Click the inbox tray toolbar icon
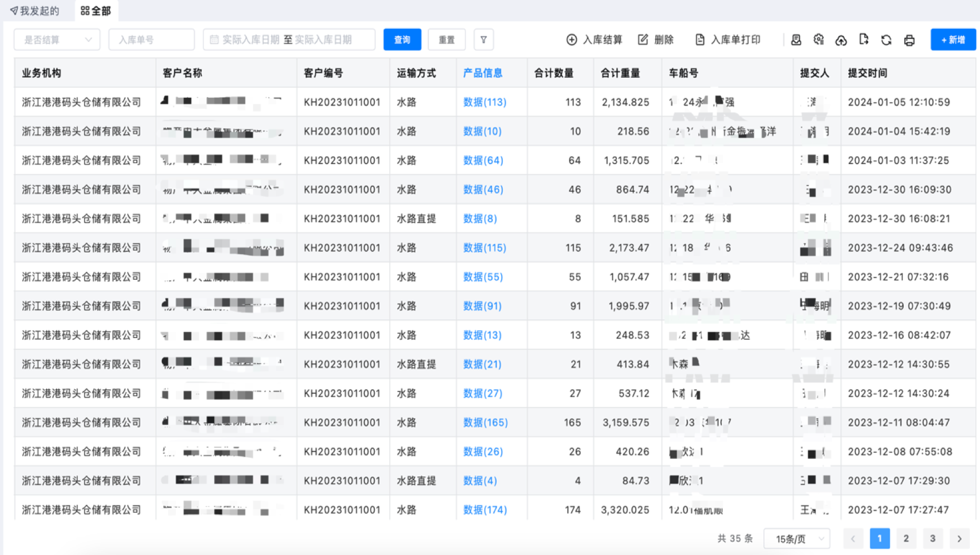980x555 pixels. tap(796, 39)
